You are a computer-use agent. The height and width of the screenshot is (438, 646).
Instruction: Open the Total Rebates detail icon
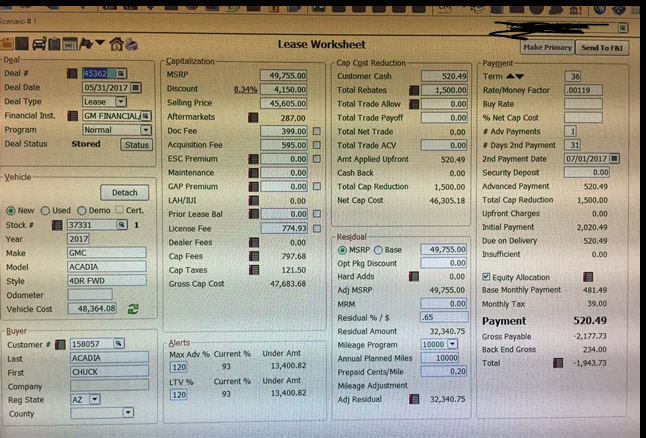[x=414, y=90]
